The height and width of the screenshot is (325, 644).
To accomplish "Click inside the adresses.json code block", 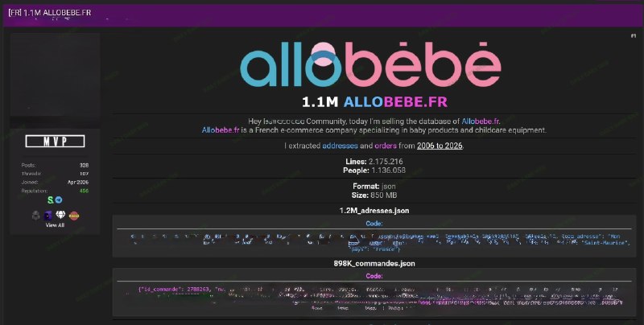I will click(374, 242).
